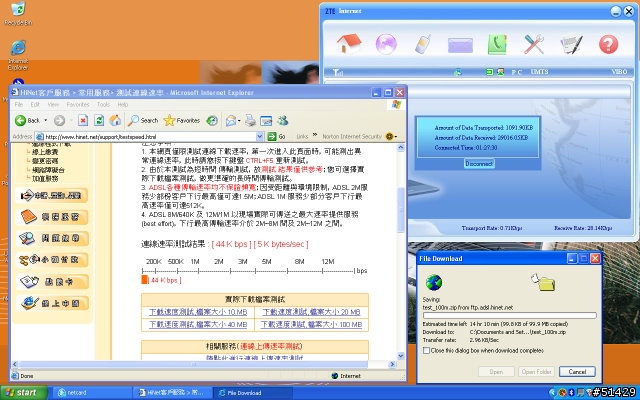640x400 pixels.
Task: Click the scroll-down arrow of IE page
Action: (x=401, y=356)
